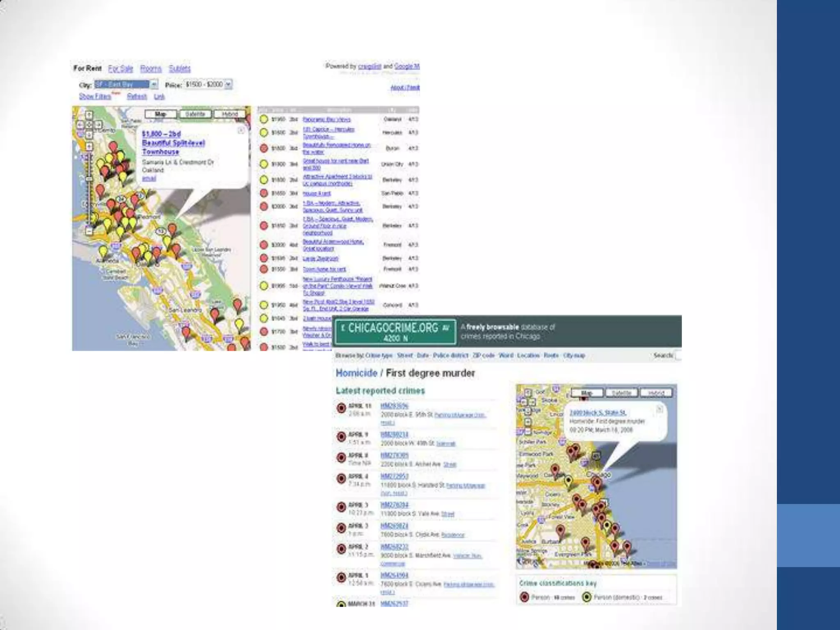Click the CHICAGOCRIME.ORG street sign logo

click(395, 332)
